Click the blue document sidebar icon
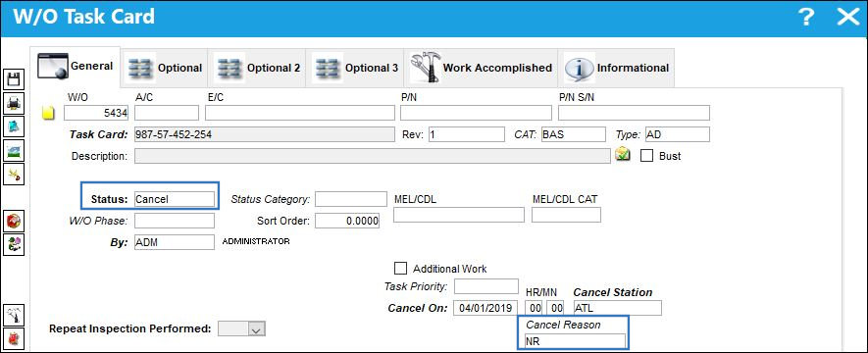 click(x=15, y=126)
